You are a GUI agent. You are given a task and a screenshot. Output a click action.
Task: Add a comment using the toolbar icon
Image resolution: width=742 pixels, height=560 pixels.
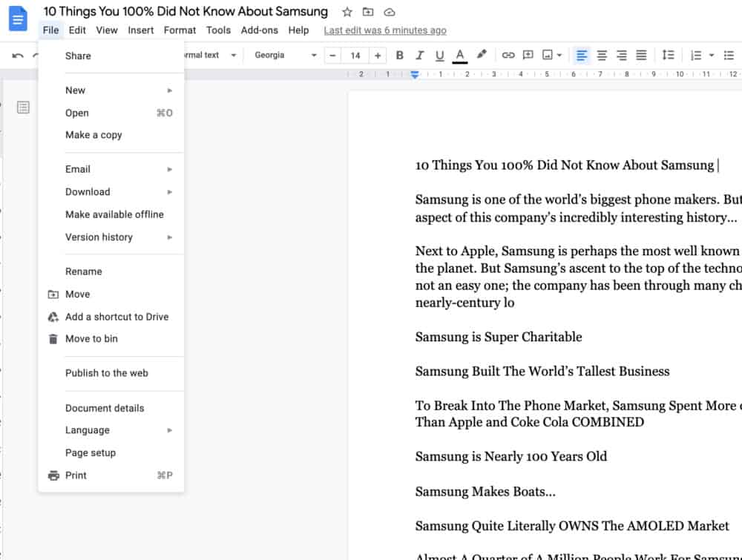[x=528, y=55]
